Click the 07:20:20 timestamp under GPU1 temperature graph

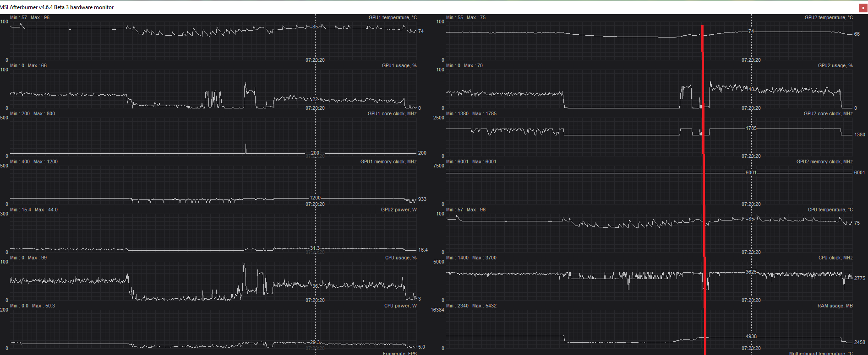[315, 60]
